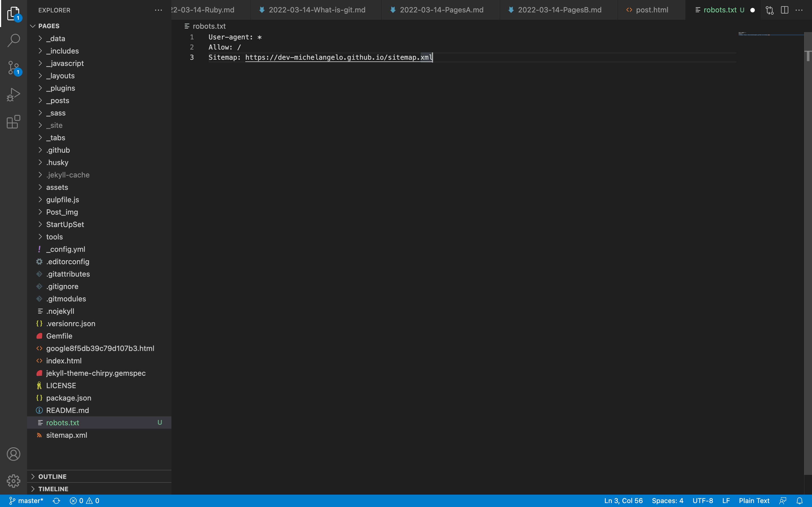This screenshot has width=812, height=507.
Task: Click the Accounts icon in the activity bar
Action: (13, 454)
